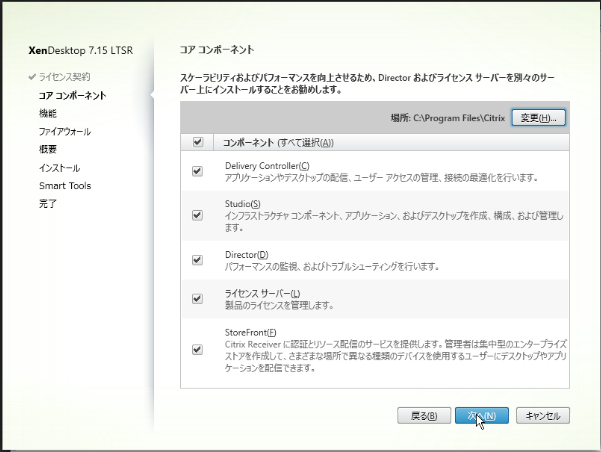
Task: Uncheck the StoreFront component checkbox
Action: (x=197, y=350)
